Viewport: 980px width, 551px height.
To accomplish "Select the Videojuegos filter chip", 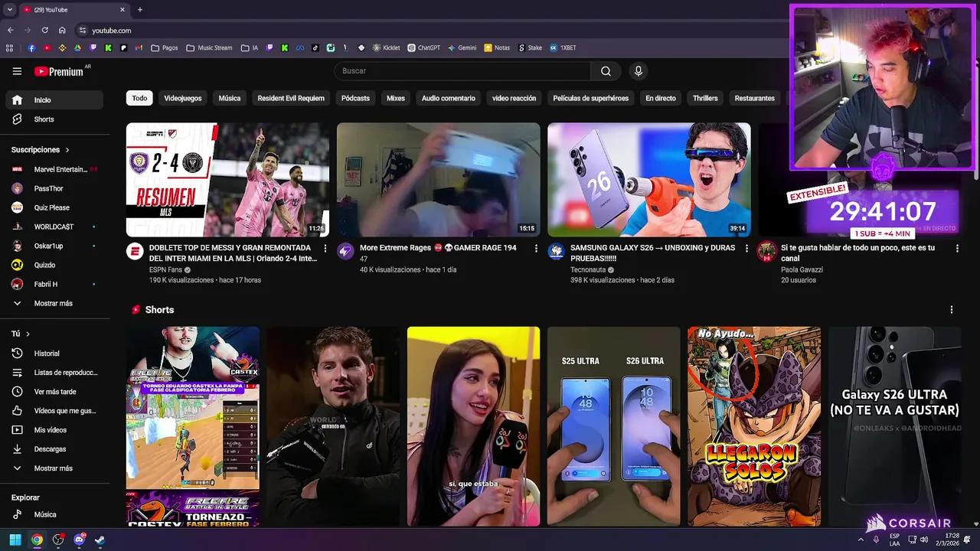I will coord(183,98).
